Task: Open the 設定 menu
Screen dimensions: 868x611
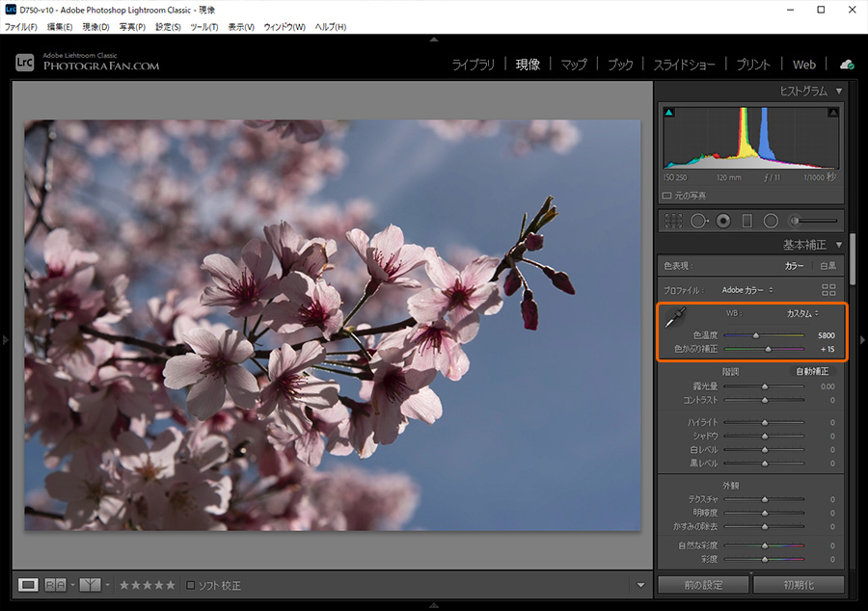Action: pyautogui.click(x=168, y=27)
